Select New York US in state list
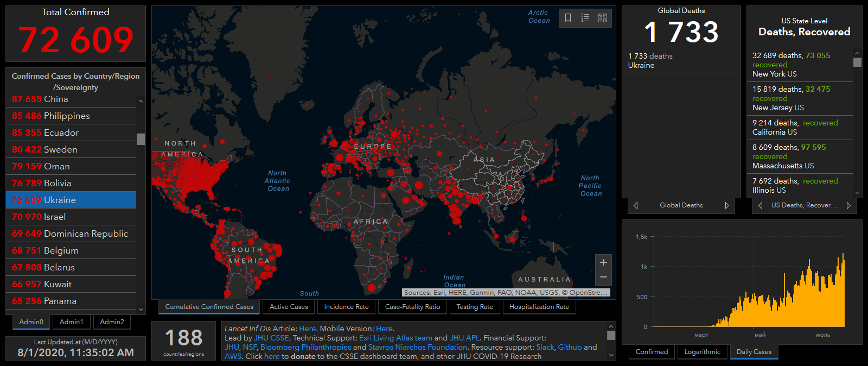868x366 pixels. (799, 65)
